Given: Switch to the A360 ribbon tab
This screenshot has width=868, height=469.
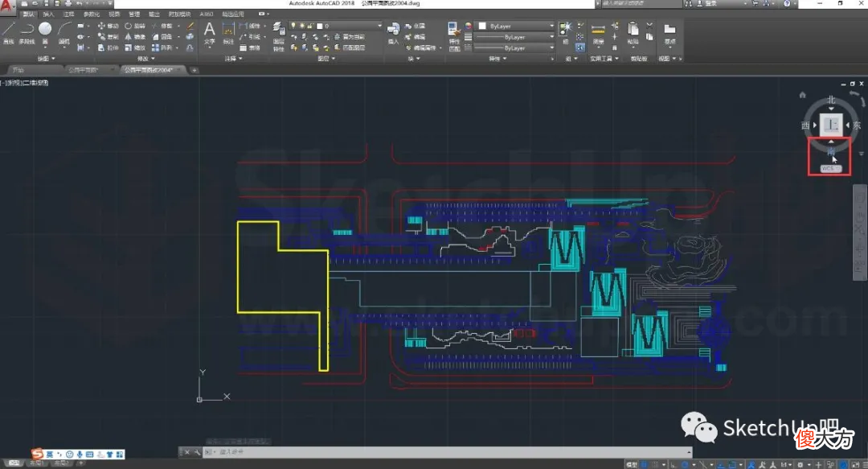Looking at the screenshot, I should pos(206,14).
